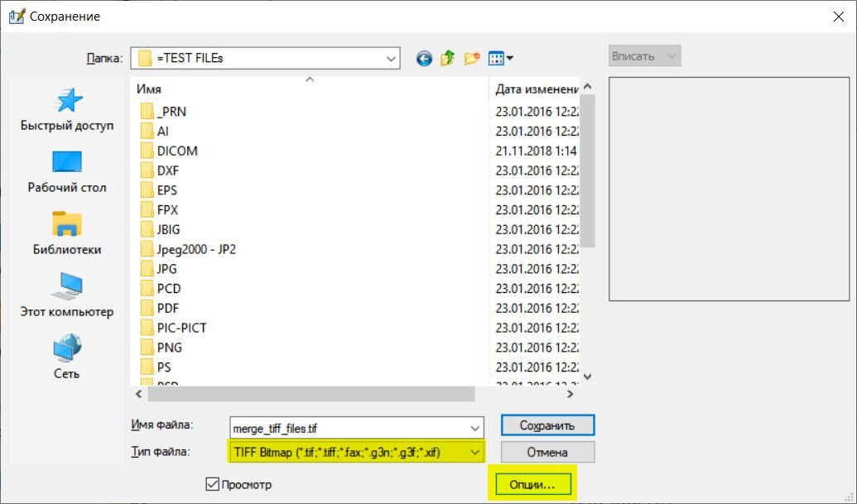Image resolution: width=857 pixels, height=504 pixels.
Task: Go up one folder level
Action: 448,58
